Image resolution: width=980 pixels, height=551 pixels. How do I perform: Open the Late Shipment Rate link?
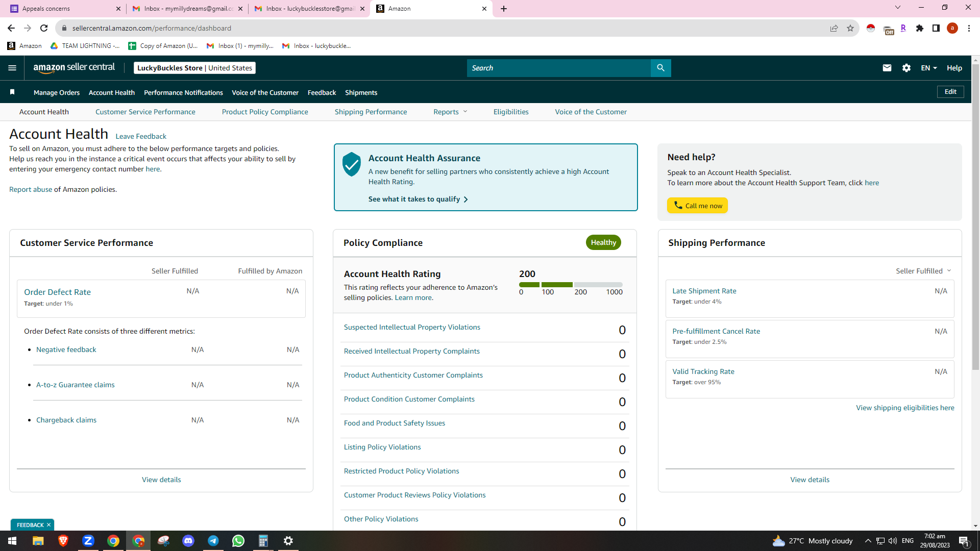point(704,291)
